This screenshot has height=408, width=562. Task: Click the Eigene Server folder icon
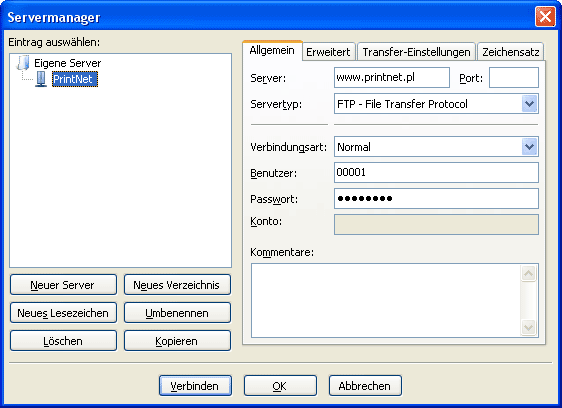23,63
